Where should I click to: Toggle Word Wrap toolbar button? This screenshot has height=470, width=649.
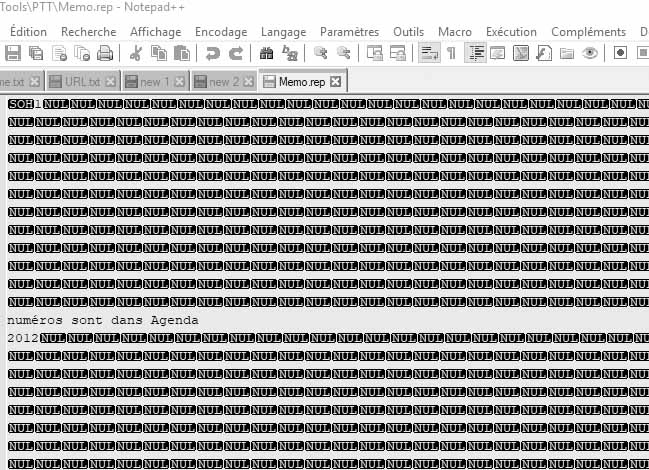429,53
